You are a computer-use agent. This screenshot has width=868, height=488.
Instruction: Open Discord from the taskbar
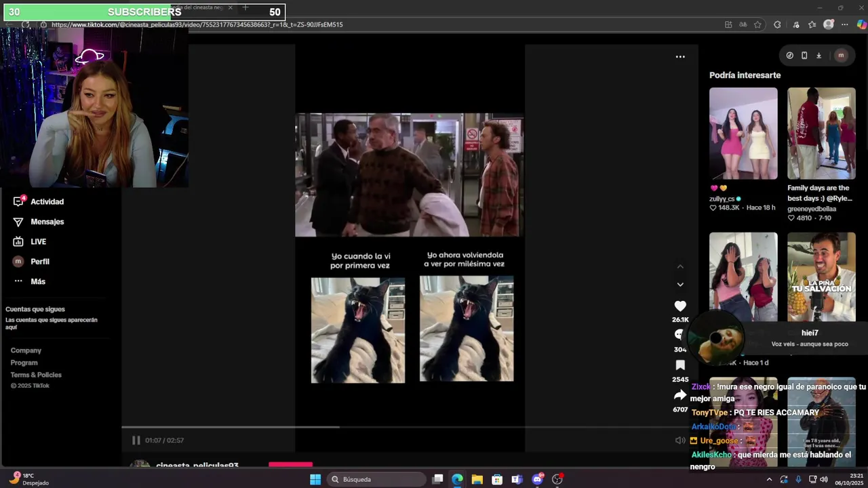pyautogui.click(x=538, y=479)
